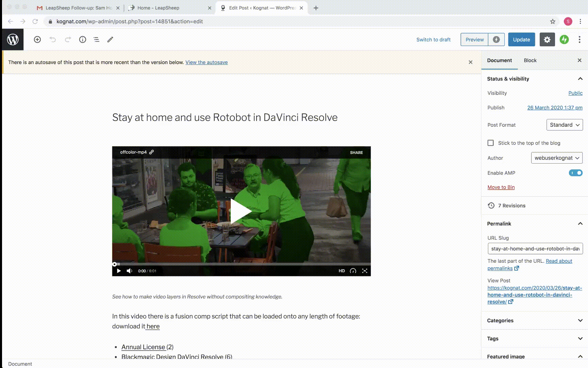This screenshot has height=368, width=588.
Task: Click the video caption text
Action: click(197, 296)
